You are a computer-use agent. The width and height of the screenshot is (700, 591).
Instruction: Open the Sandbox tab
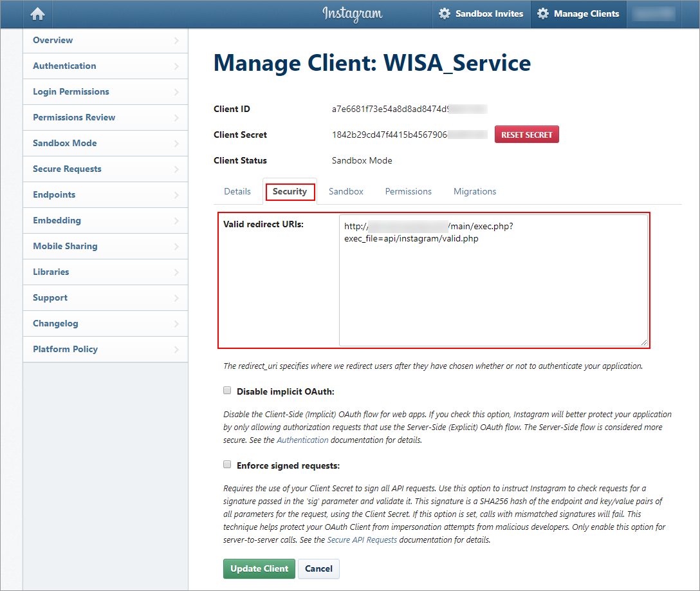346,191
